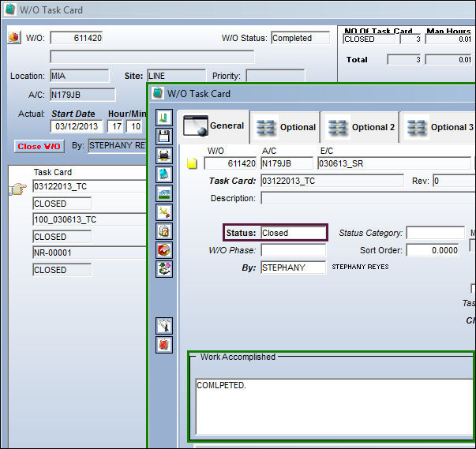Click the red Close W/O button
Image resolution: width=476 pixels, height=449 pixels.
[x=39, y=147]
